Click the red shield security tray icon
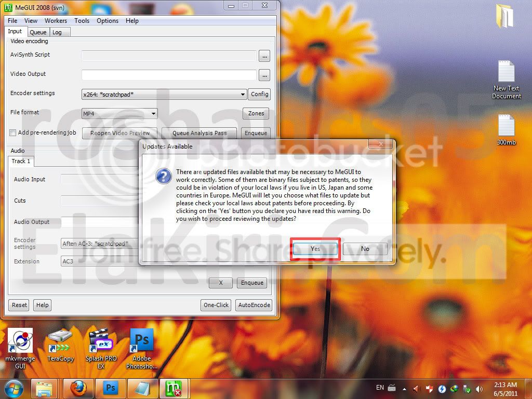Screen dimensions: 532x399 pyautogui.click(x=429, y=389)
